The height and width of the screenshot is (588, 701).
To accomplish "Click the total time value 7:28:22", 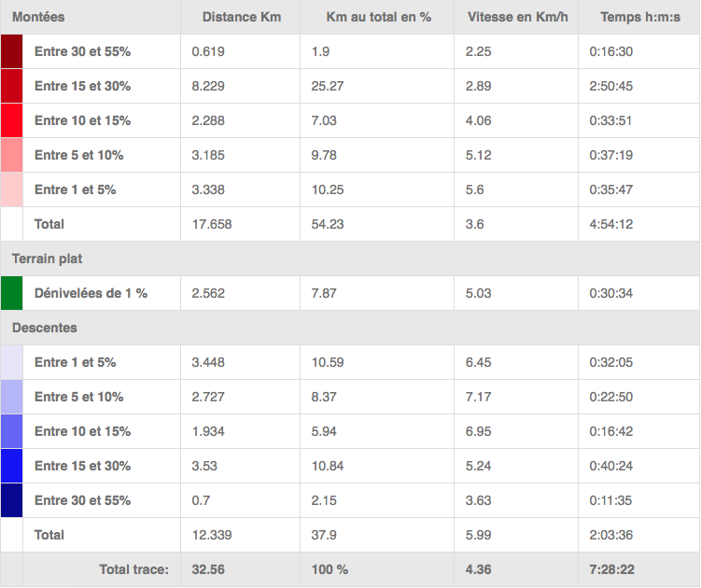I will [612, 569].
